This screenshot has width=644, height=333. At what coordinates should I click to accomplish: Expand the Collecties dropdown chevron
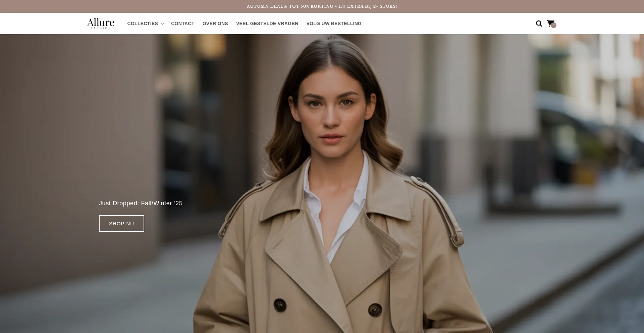[x=163, y=24]
